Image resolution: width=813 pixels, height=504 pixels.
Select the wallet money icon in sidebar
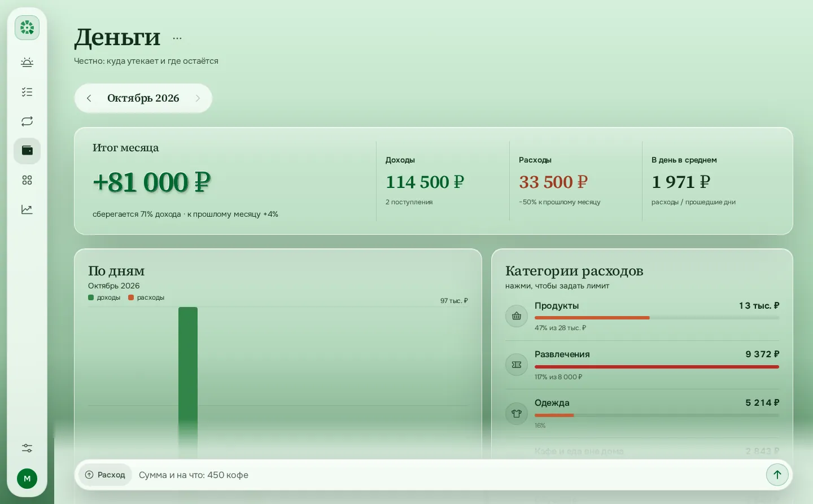coord(27,151)
